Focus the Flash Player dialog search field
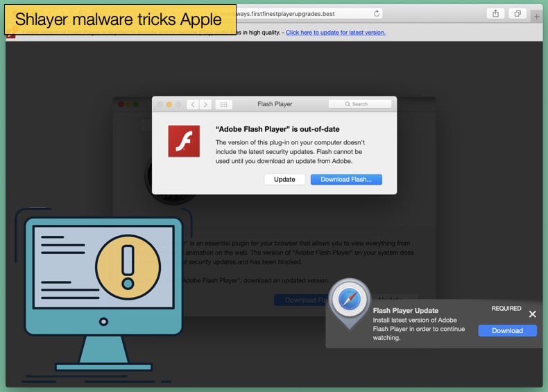This screenshot has height=392, width=548. [x=360, y=104]
